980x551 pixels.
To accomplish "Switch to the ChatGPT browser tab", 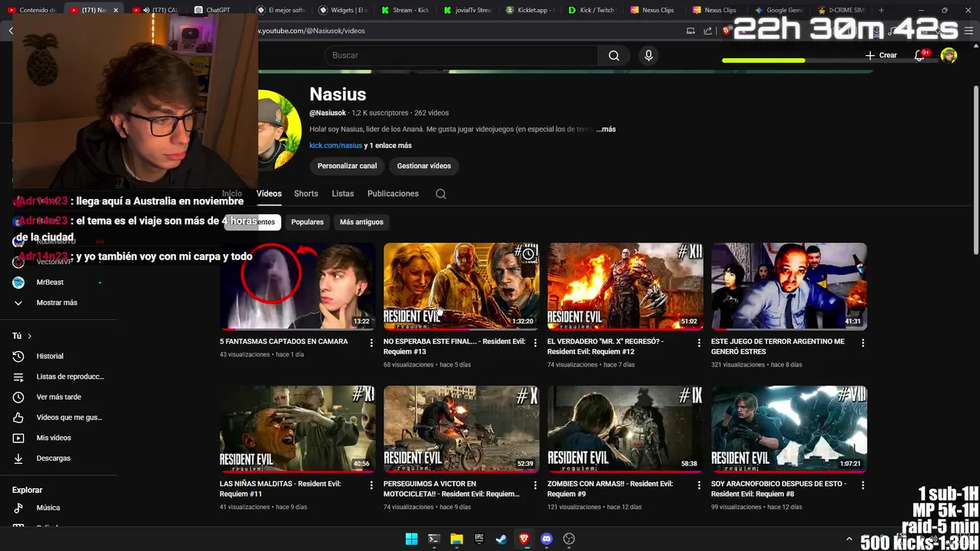I will [x=218, y=10].
